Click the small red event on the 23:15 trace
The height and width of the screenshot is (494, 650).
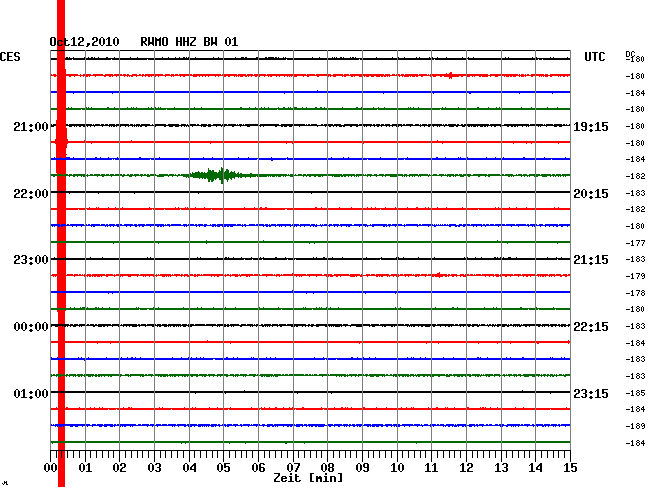click(439, 275)
